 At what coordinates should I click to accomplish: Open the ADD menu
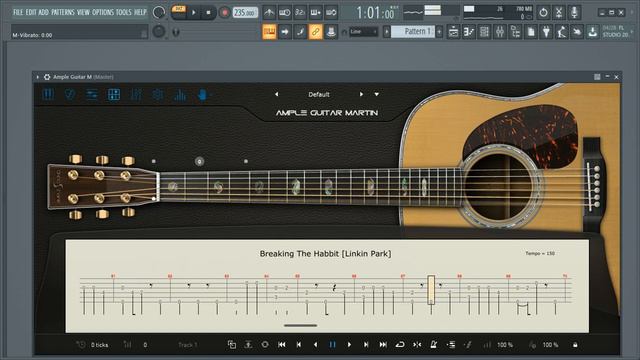44,12
